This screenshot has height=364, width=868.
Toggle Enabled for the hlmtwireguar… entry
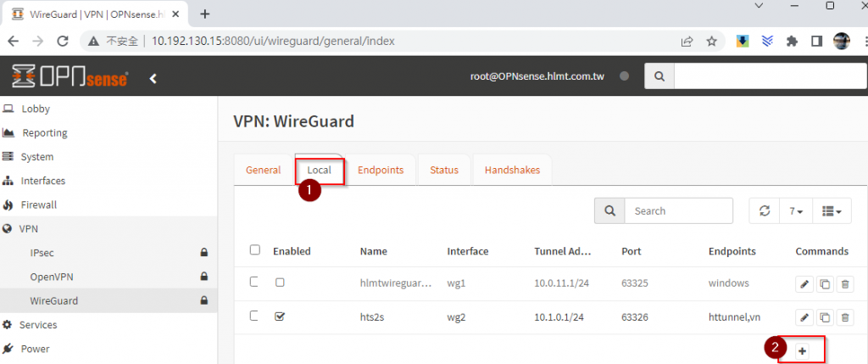coord(280,283)
